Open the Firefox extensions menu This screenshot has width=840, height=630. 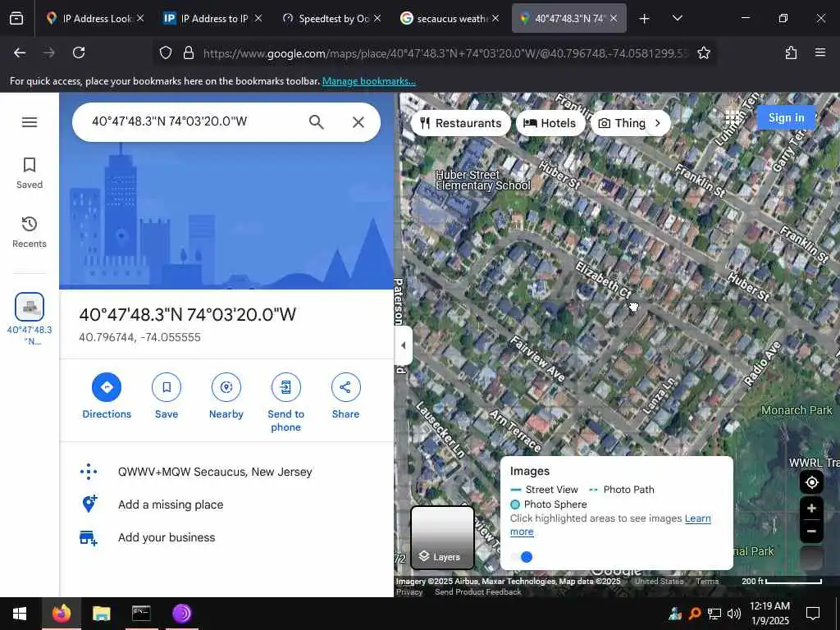click(791, 52)
